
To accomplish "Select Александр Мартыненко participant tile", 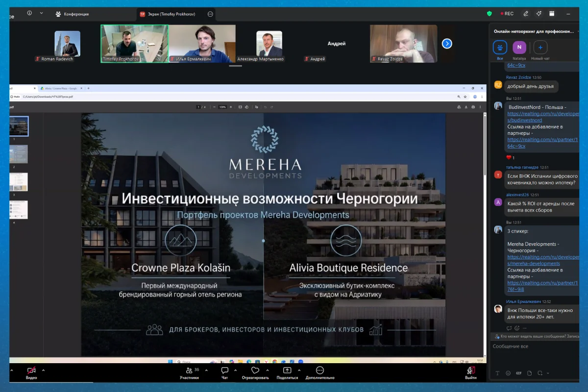I will click(x=269, y=44).
